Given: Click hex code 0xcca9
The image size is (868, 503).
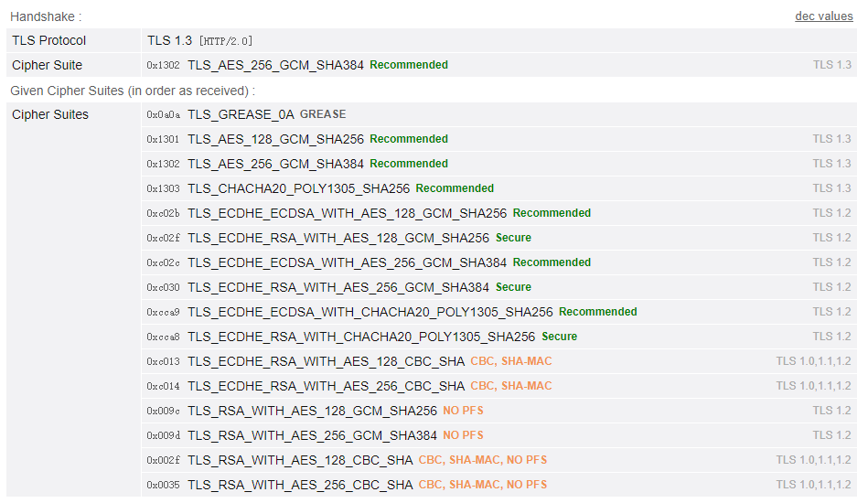Looking at the screenshot, I should point(164,312).
